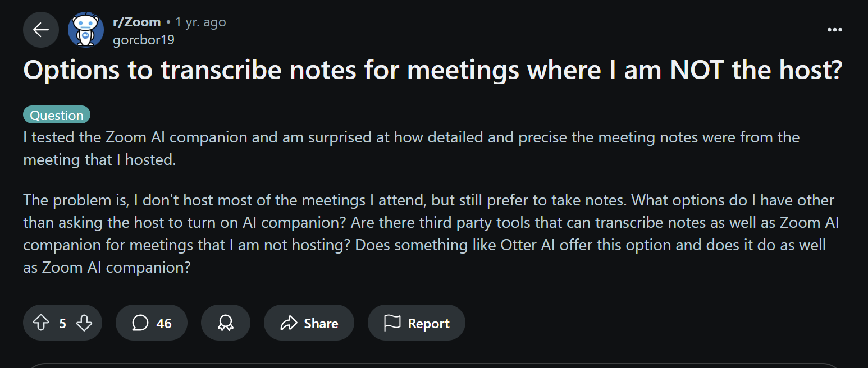Select the Question flair tag

coord(57,116)
